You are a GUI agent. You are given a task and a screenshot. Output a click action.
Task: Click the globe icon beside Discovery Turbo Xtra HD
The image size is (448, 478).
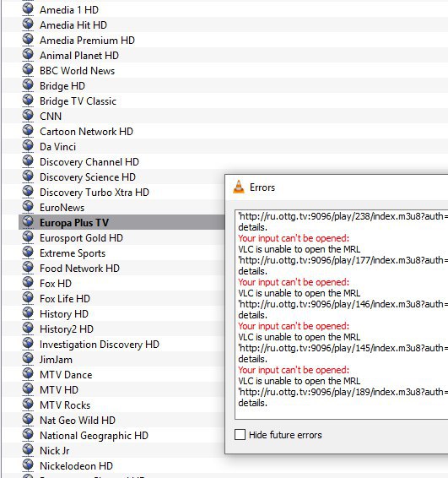click(28, 192)
